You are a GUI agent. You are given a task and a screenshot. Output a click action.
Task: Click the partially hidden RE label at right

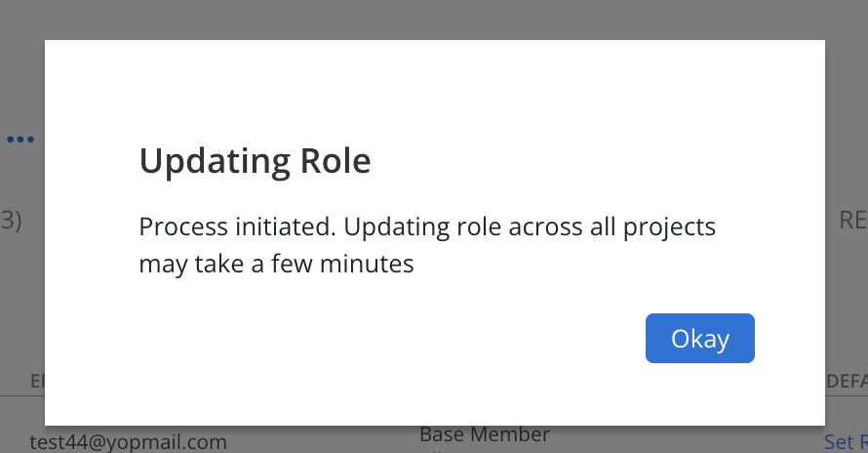pos(853,220)
